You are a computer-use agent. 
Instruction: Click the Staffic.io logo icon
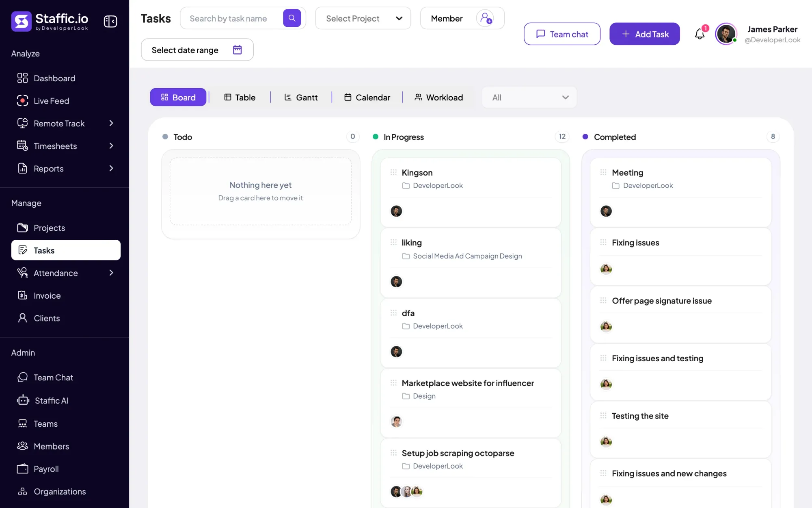tap(22, 21)
